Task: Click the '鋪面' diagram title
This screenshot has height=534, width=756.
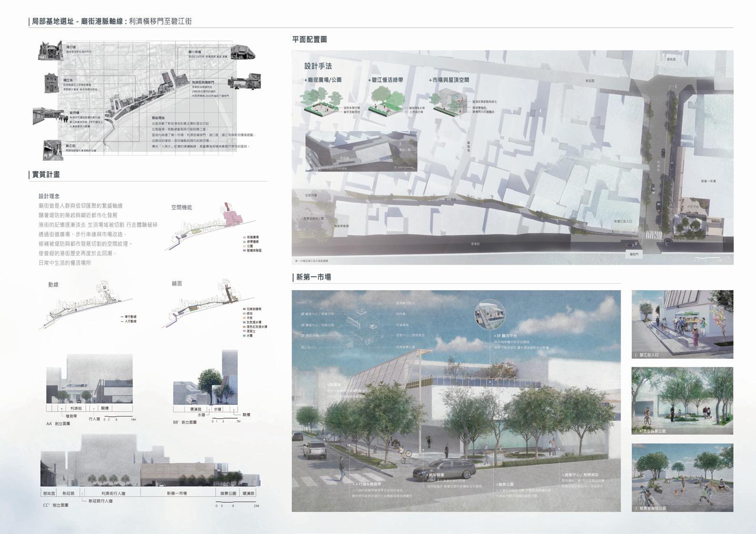Action: [x=177, y=283]
